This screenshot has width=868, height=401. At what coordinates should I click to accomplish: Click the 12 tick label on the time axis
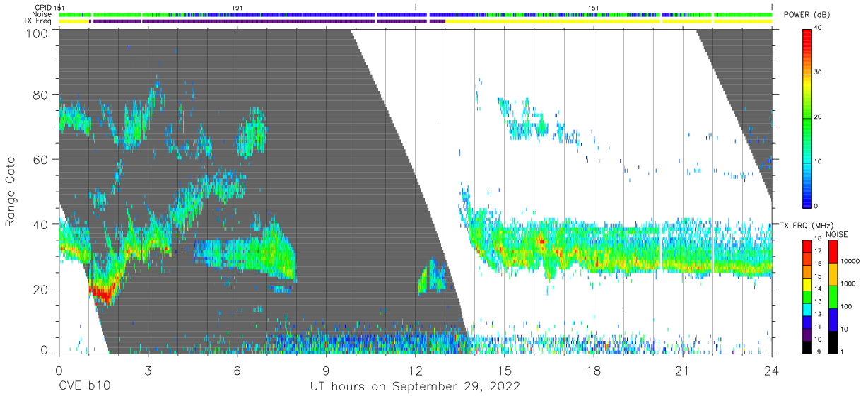[416, 371]
